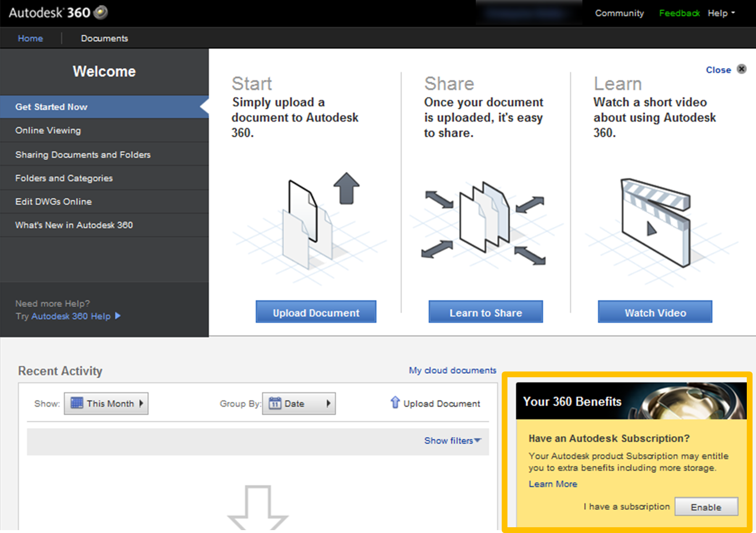The width and height of the screenshot is (756, 533).
Task: Click the Autodesk 360 logo
Action: point(58,13)
